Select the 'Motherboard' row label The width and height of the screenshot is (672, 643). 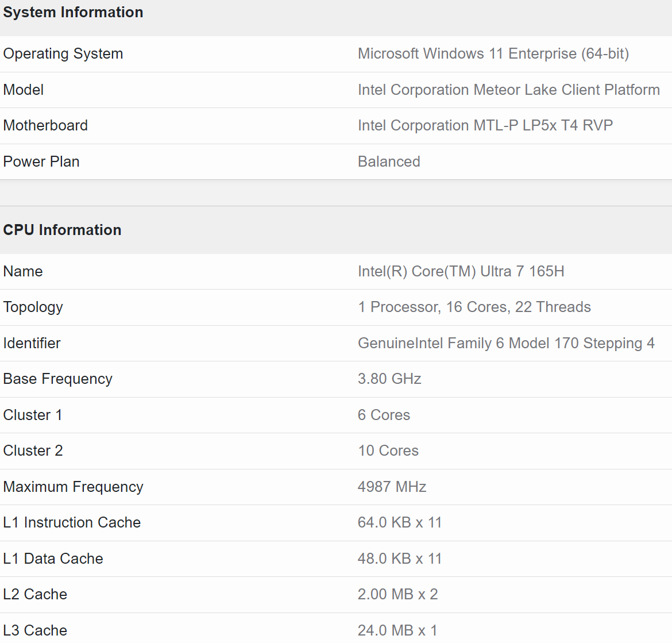click(x=45, y=125)
